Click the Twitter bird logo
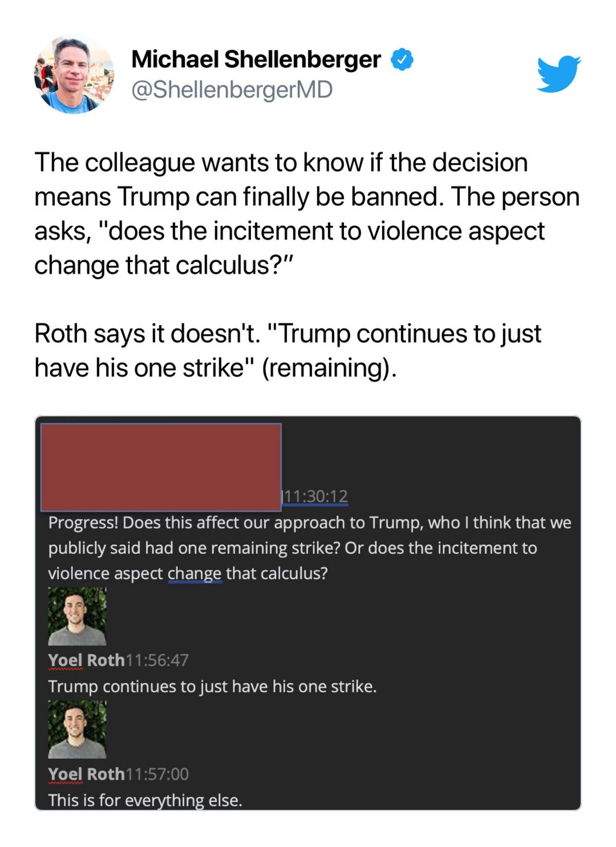The image size is (616, 847). tap(559, 74)
